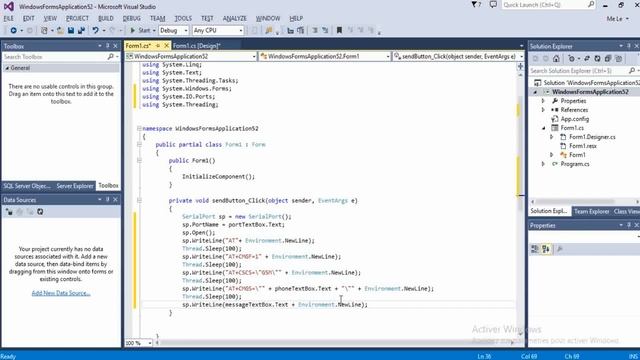640x360 pixels.
Task: Select Form1.resx in Solution Explorer
Action: (x=582, y=146)
